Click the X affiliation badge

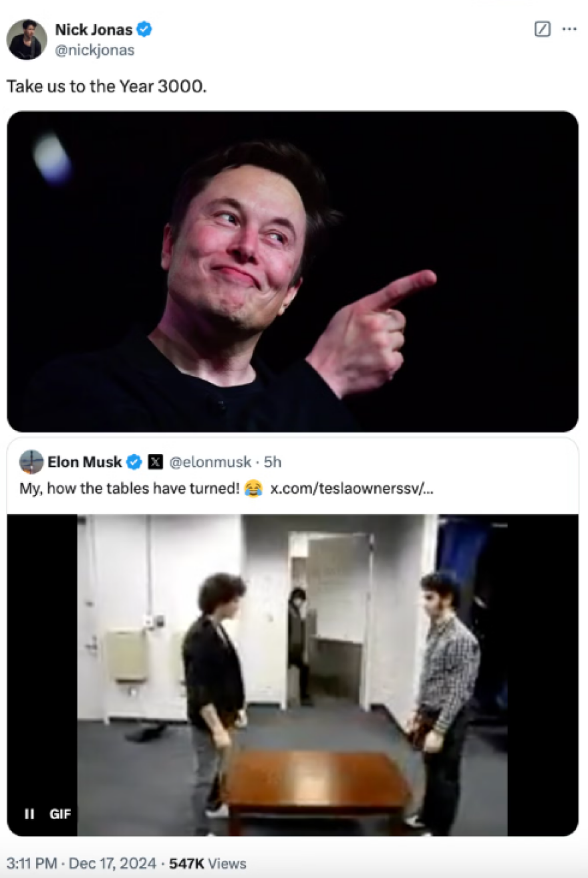(155, 462)
